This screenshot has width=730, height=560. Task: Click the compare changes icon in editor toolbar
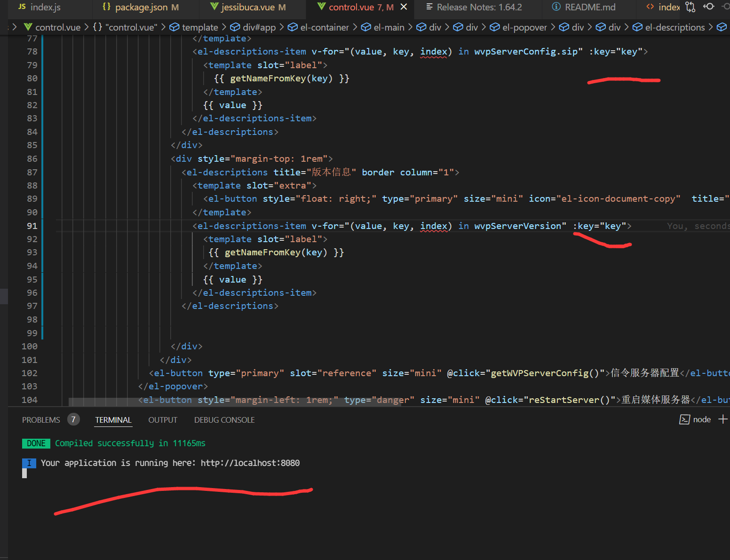pos(690,7)
